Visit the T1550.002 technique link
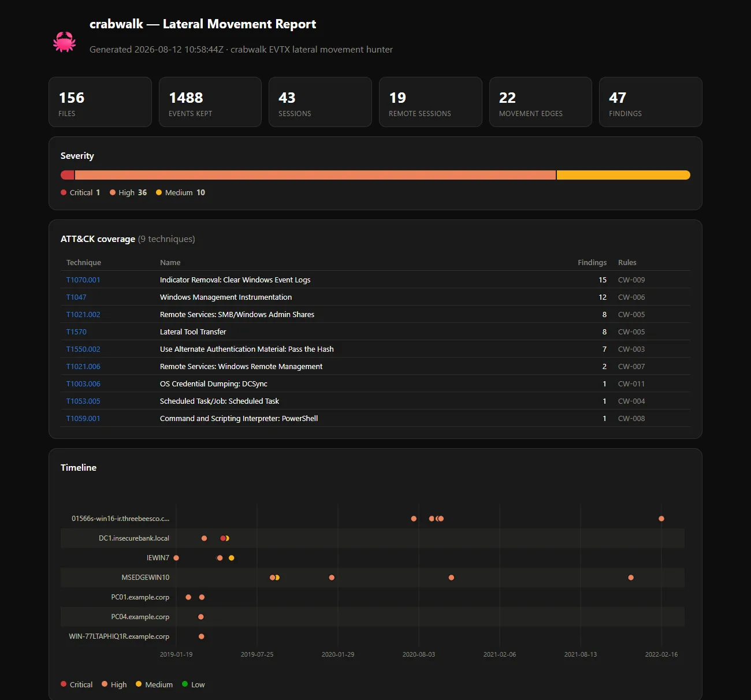The width and height of the screenshot is (751, 700). click(83, 349)
